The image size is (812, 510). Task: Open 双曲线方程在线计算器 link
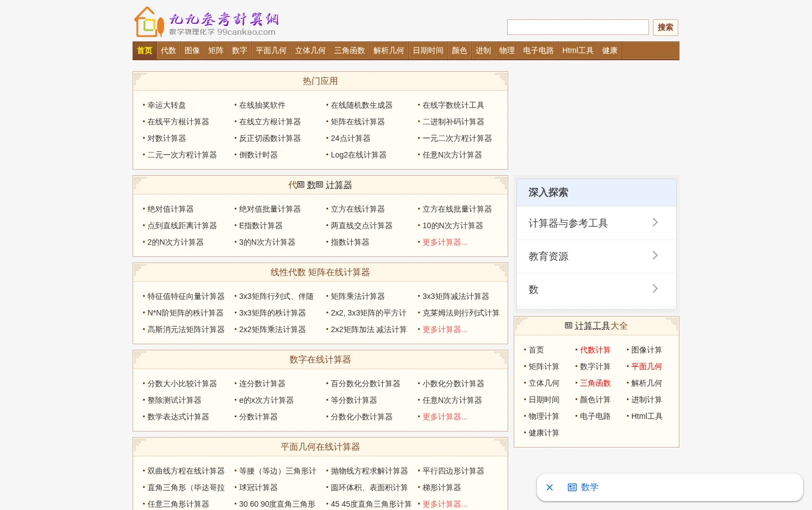pyautogui.click(x=186, y=471)
